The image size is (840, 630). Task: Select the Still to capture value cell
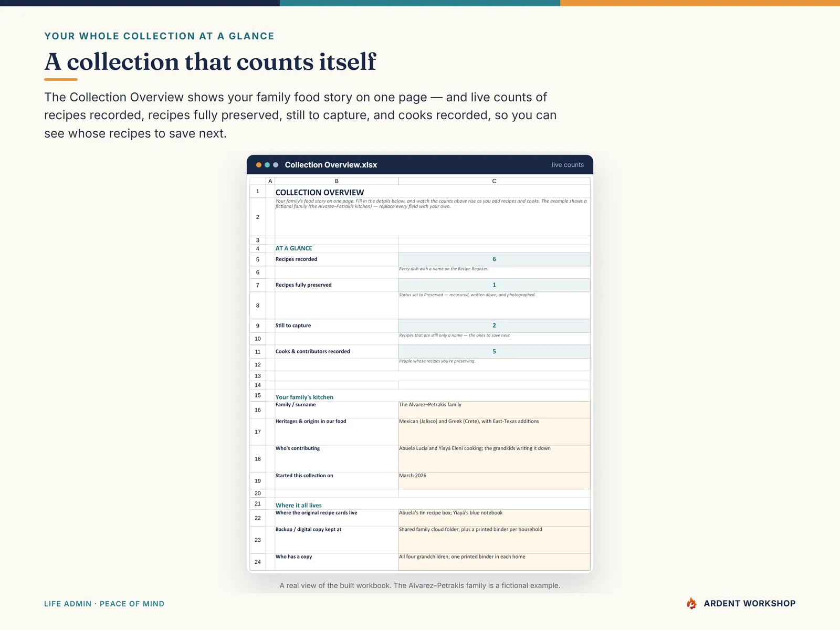click(494, 325)
